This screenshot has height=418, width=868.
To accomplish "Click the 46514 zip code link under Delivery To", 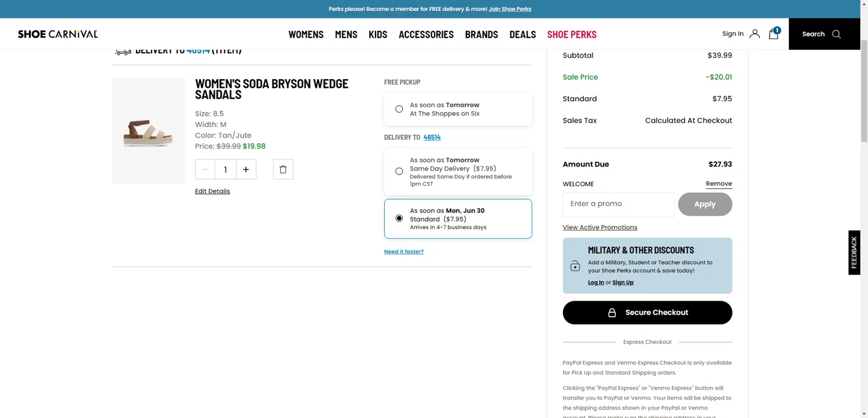I will pos(432,138).
